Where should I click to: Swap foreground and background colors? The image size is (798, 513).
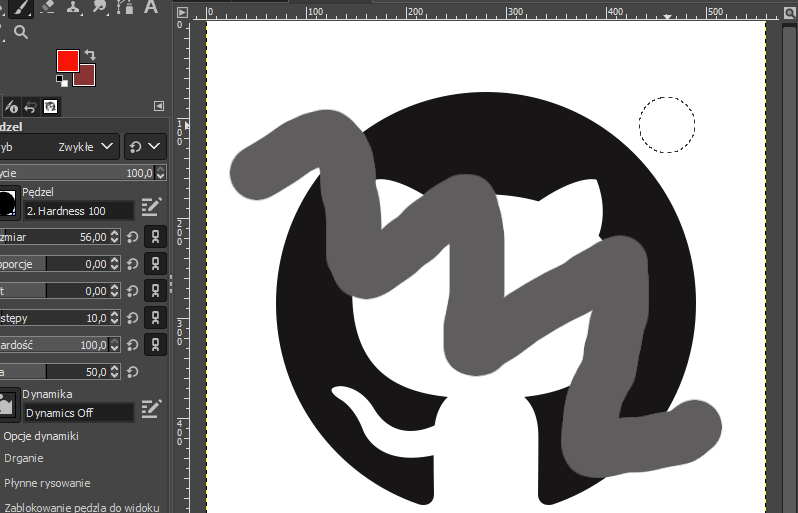tap(90, 55)
